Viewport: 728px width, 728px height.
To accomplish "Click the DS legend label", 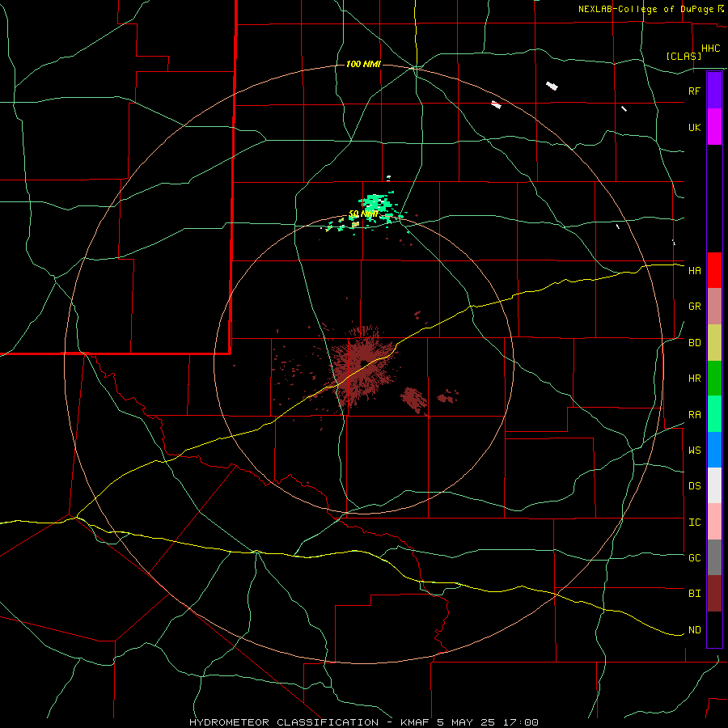I will pos(694,486).
